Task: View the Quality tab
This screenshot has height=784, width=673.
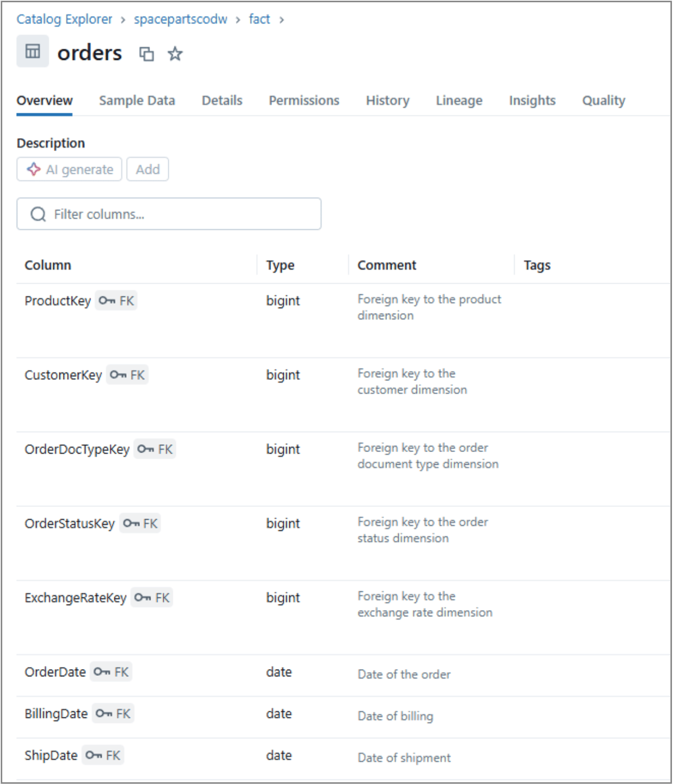Action: (603, 100)
